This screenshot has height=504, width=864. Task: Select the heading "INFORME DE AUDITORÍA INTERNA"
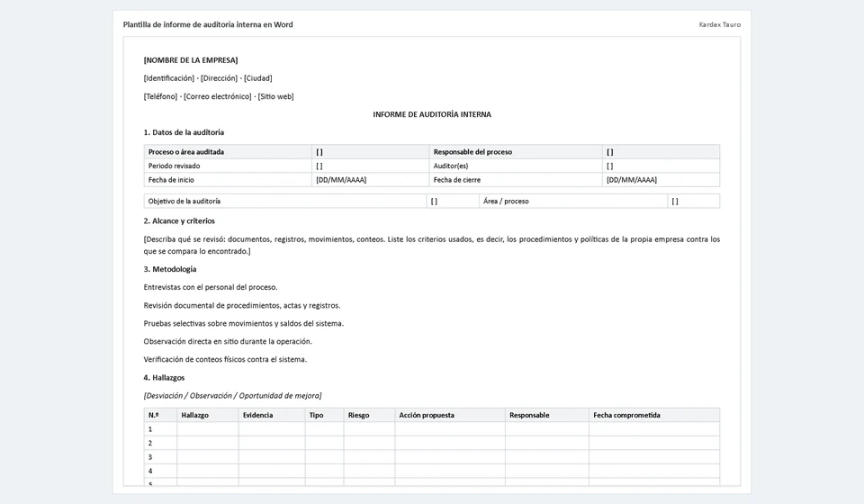point(432,114)
